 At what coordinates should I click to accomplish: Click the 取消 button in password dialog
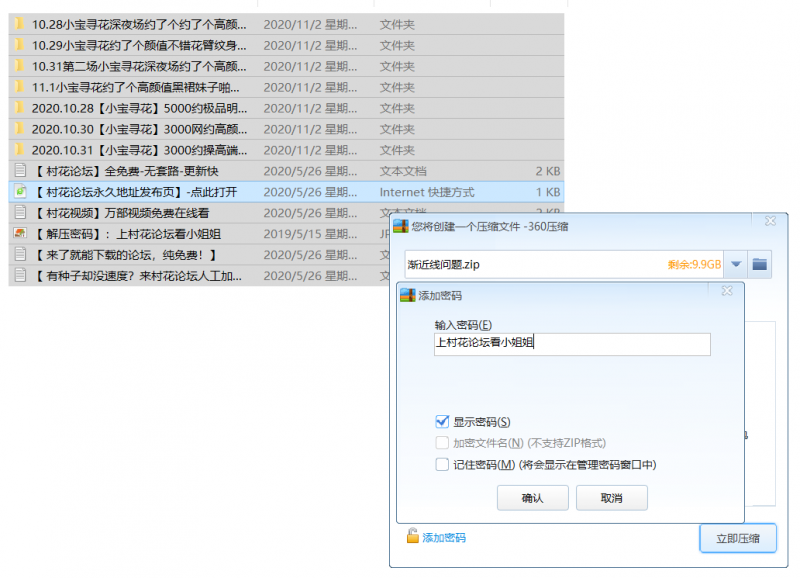click(x=611, y=498)
